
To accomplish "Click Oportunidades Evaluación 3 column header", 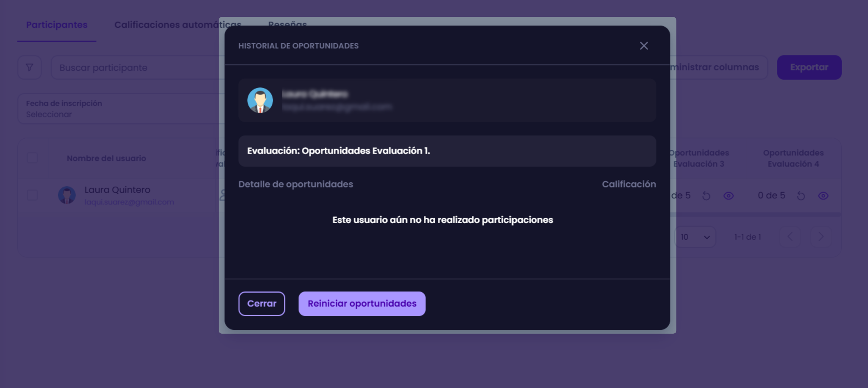I will 699,158.
